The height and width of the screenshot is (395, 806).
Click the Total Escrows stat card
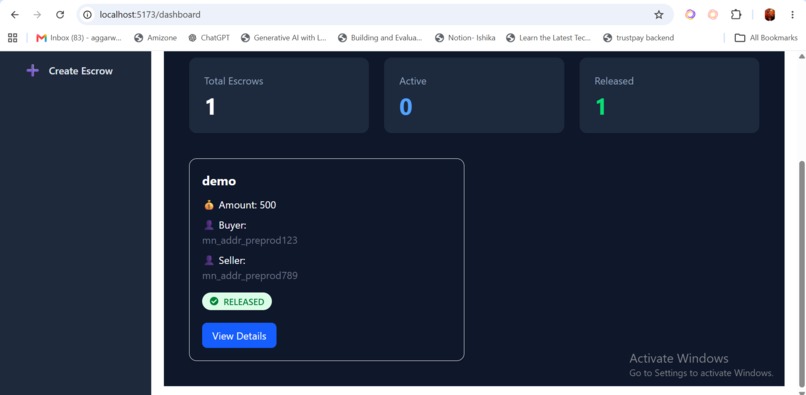coord(279,95)
